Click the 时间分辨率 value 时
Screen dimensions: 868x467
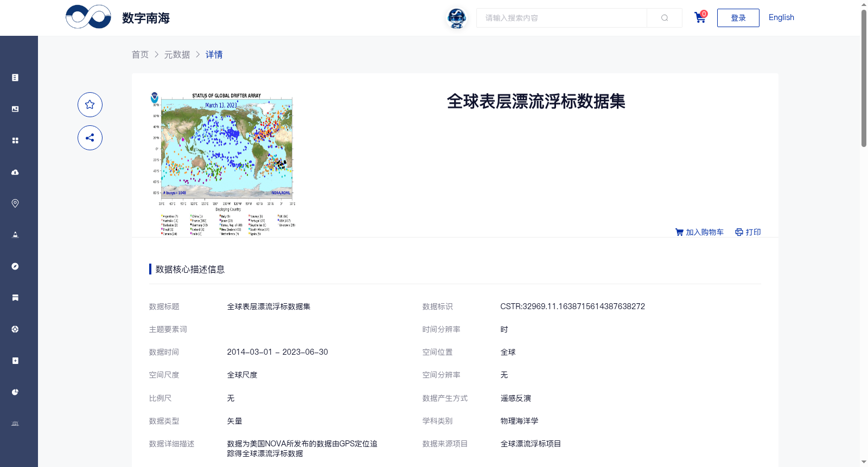(x=504, y=329)
